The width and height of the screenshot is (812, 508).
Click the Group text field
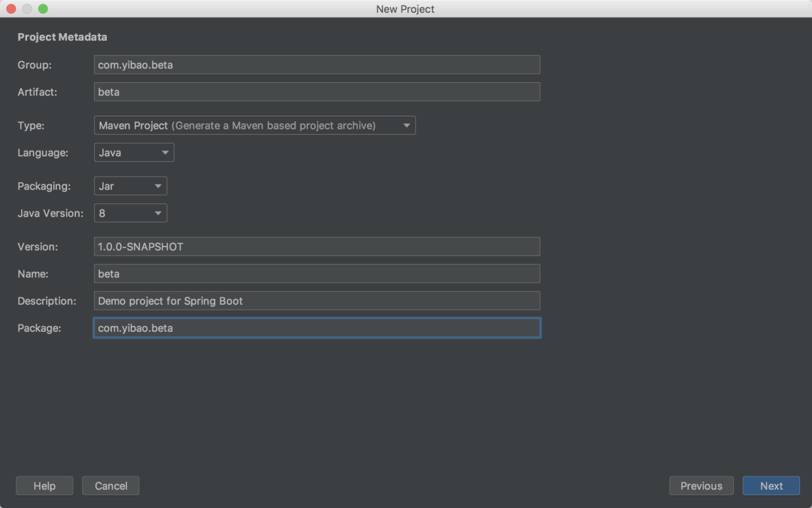tap(317, 65)
